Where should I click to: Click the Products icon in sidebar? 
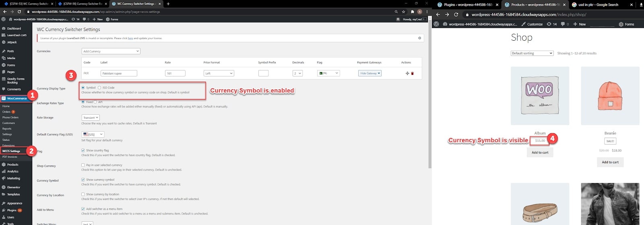4,164
